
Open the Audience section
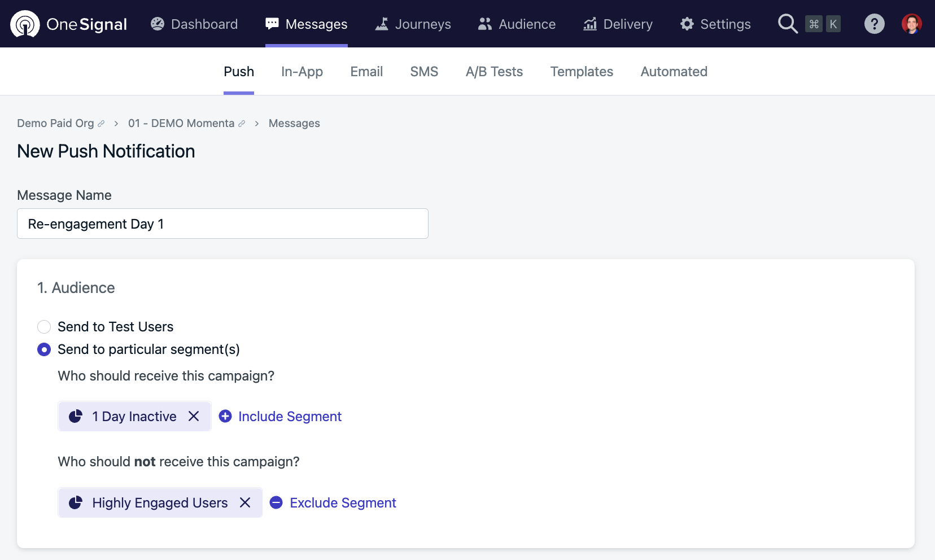[x=517, y=24]
